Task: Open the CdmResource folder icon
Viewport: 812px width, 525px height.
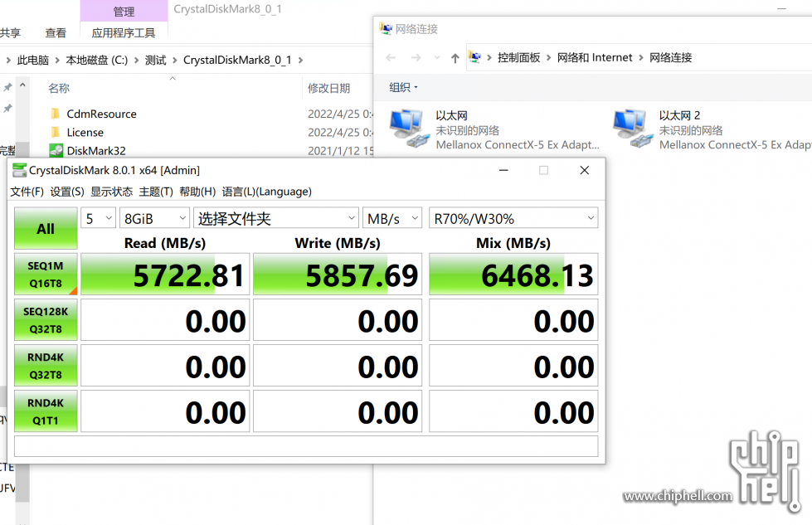Action: click(56, 114)
